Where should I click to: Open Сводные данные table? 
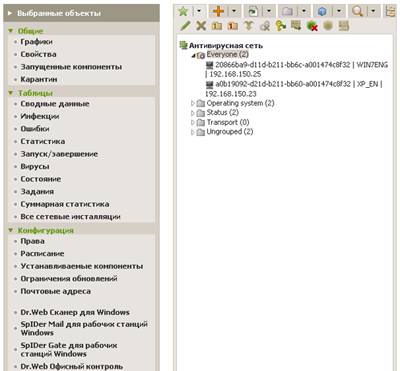tap(55, 104)
